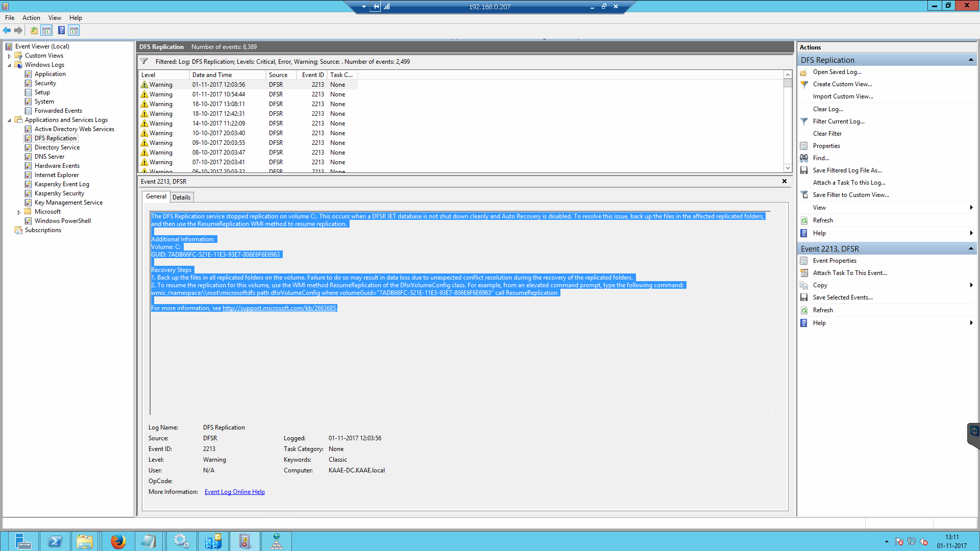Launch PowerShell from the taskbar
The image size is (980, 551).
(x=55, y=541)
